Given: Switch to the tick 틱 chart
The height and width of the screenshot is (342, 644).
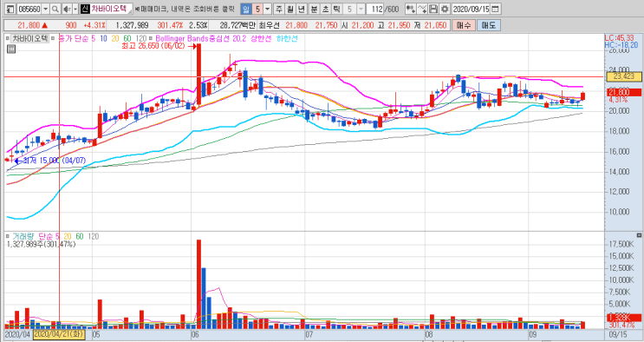Looking at the screenshot, I should click(337, 9).
